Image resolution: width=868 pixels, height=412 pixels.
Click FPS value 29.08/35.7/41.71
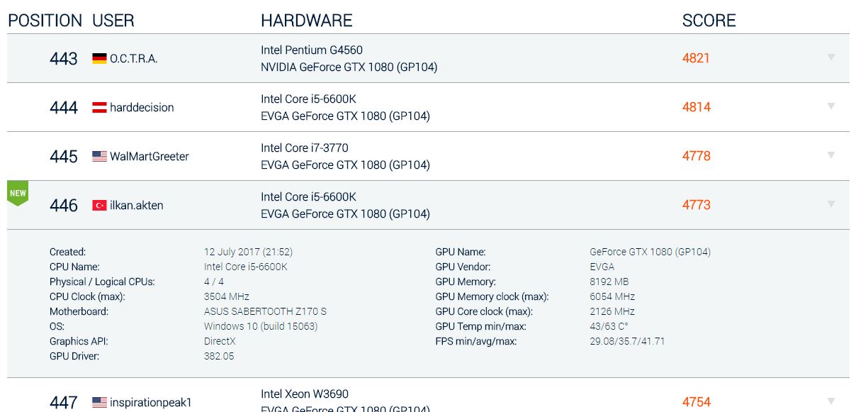pos(627,341)
